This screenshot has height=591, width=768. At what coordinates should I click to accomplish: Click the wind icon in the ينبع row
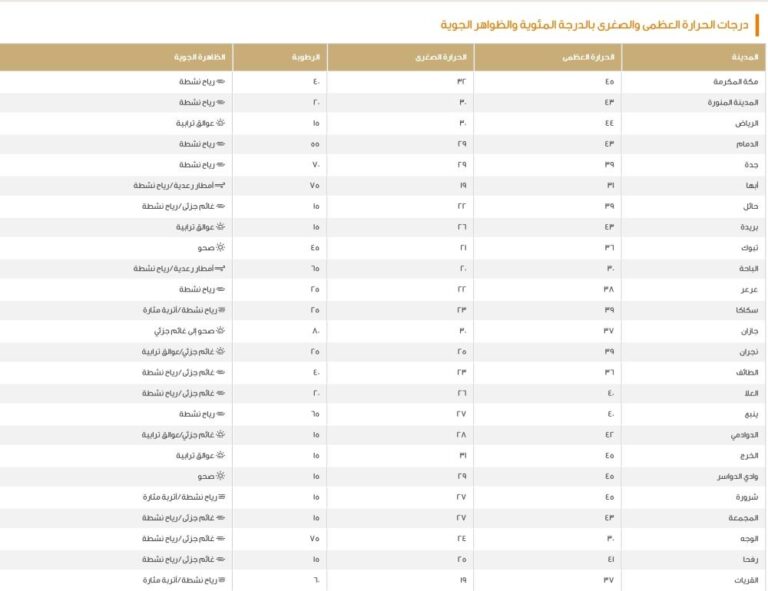(x=221, y=414)
